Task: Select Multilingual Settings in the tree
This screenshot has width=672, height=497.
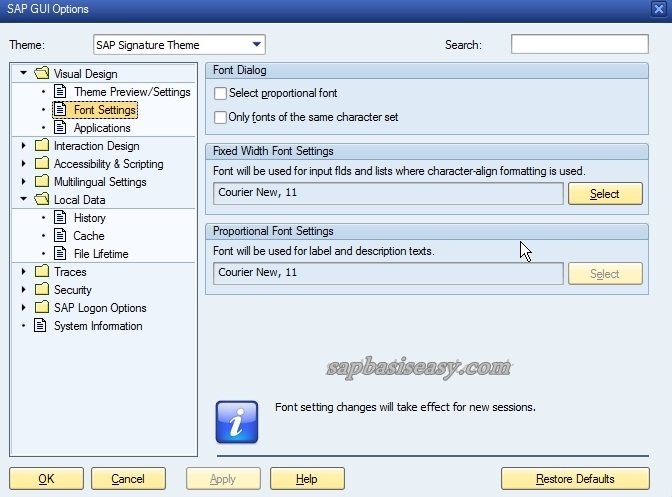Action: pos(100,182)
